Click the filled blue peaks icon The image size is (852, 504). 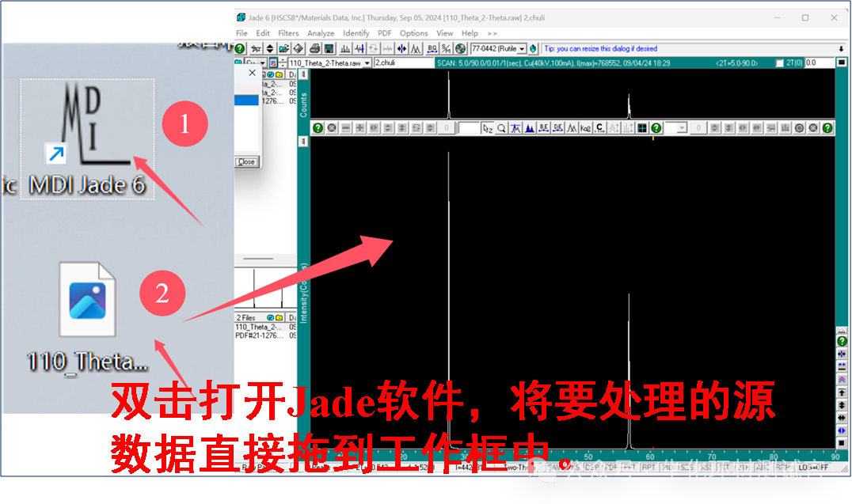(x=530, y=128)
